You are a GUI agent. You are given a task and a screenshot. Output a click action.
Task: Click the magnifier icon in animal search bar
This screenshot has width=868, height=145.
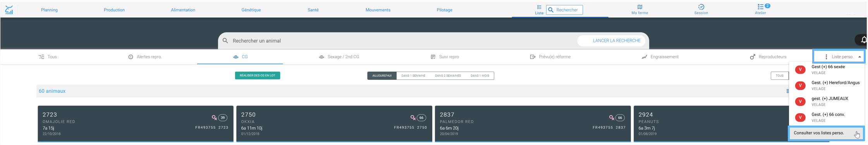(x=225, y=41)
